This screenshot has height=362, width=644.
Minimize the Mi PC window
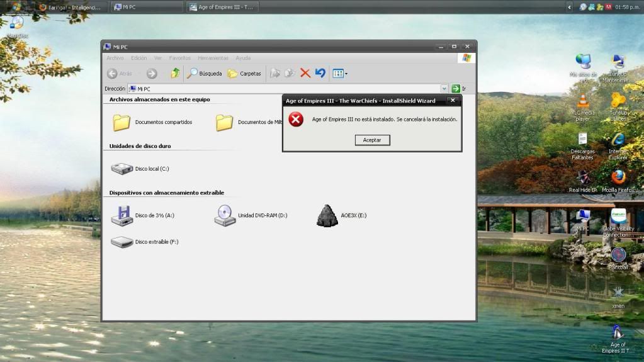tap(441, 47)
